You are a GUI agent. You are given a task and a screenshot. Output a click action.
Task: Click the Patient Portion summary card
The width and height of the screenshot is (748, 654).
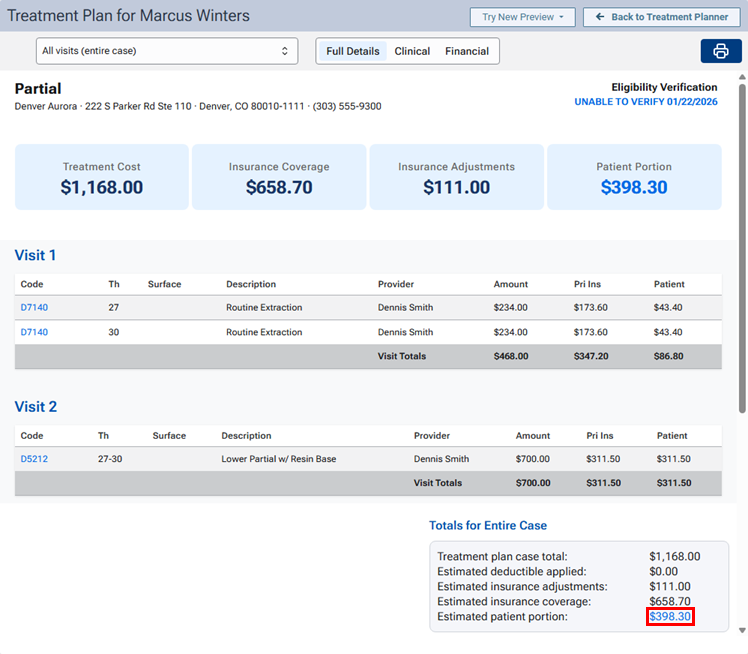click(x=634, y=177)
